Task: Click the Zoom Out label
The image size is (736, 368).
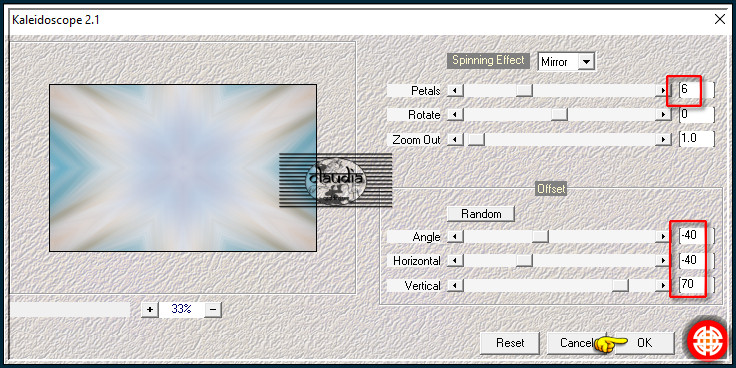Action: tap(416, 140)
